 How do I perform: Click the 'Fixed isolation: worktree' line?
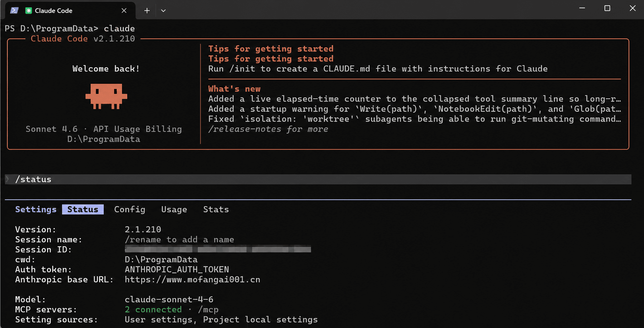(415, 119)
